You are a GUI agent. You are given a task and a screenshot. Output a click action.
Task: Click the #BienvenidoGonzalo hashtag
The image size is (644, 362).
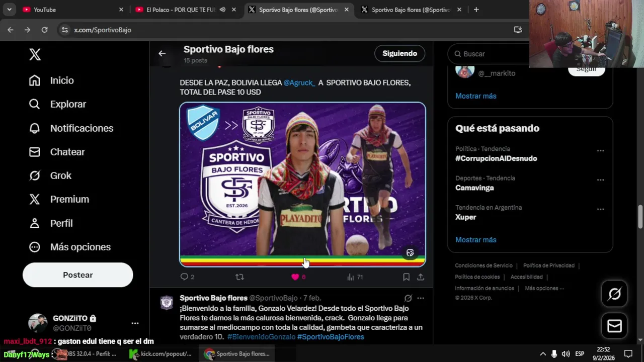pyautogui.click(x=261, y=337)
